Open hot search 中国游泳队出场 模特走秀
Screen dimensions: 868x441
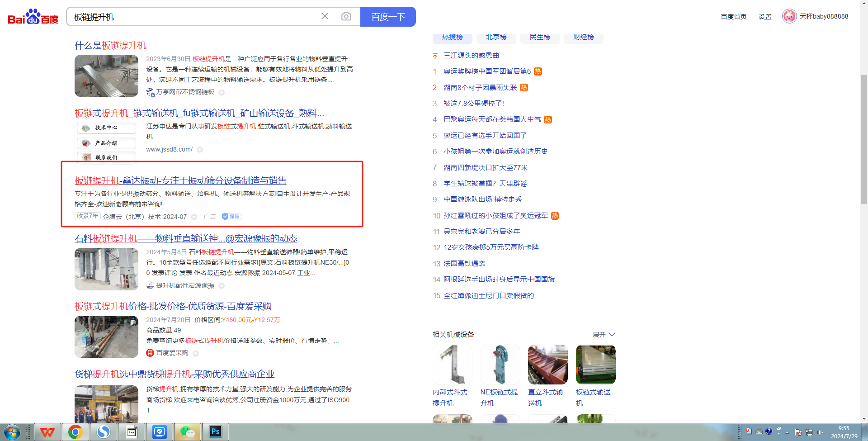pyautogui.click(x=483, y=199)
